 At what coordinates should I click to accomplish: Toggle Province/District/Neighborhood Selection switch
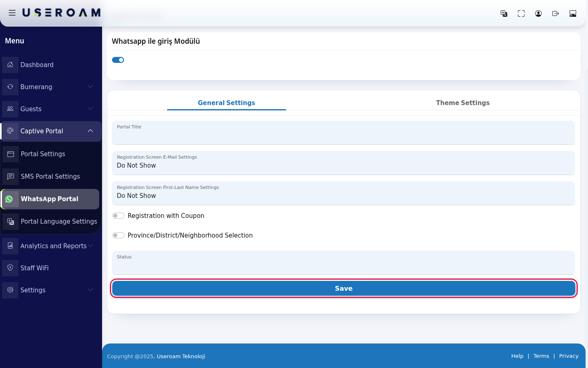[118, 236]
